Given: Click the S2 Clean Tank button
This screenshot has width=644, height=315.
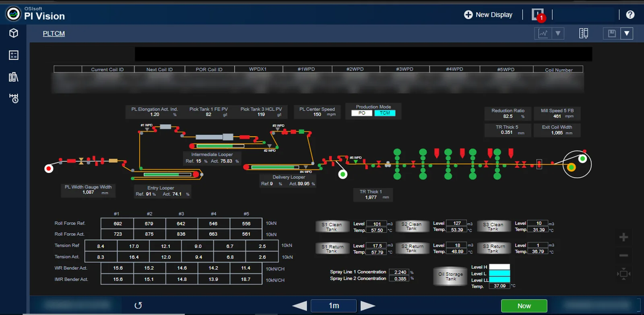Looking at the screenshot, I should [412, 226].
